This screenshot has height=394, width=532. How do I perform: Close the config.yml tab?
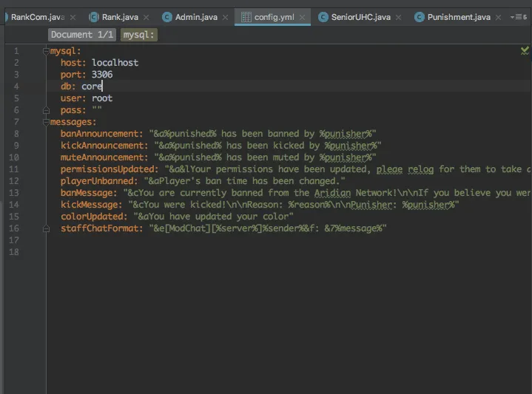303,17
